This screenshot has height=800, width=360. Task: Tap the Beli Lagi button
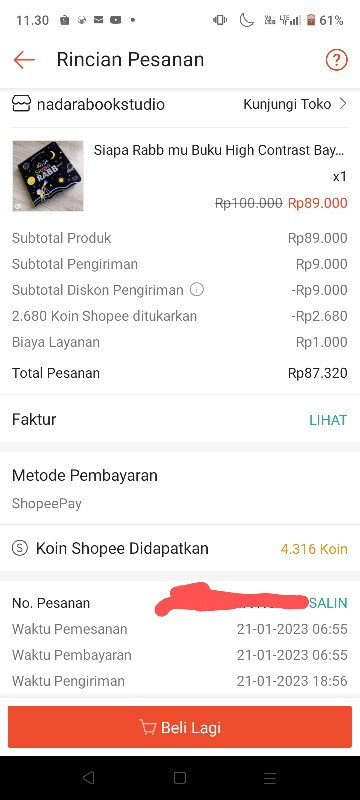(180, 727)
